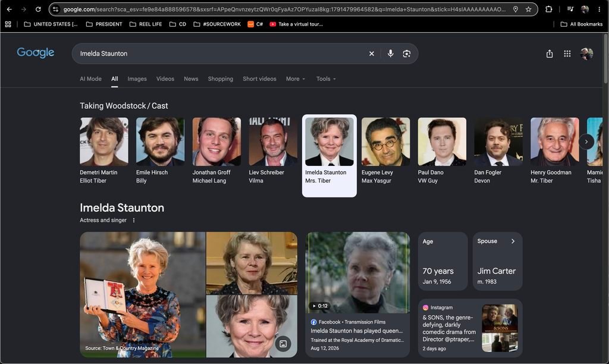609x364 pixels.
Task: Open the more options dots beside Actress and singer
Action: pyautogui.click(x=134, y=220)
